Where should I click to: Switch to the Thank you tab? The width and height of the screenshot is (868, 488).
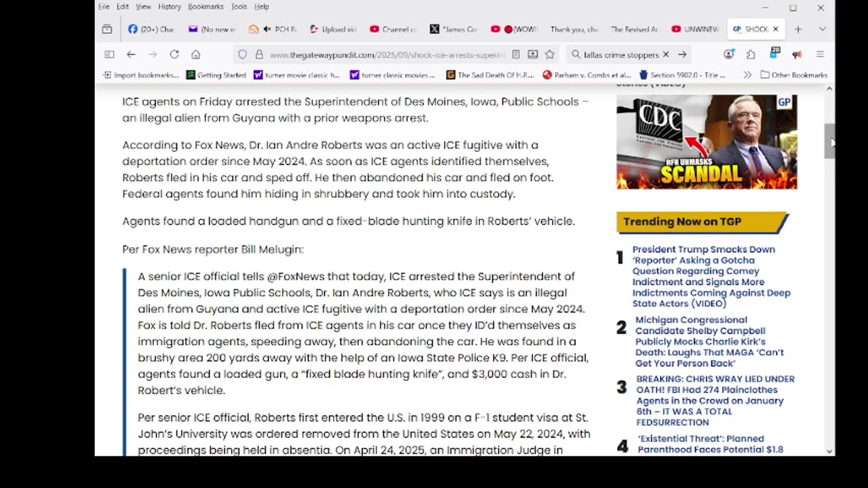point(574,29)
